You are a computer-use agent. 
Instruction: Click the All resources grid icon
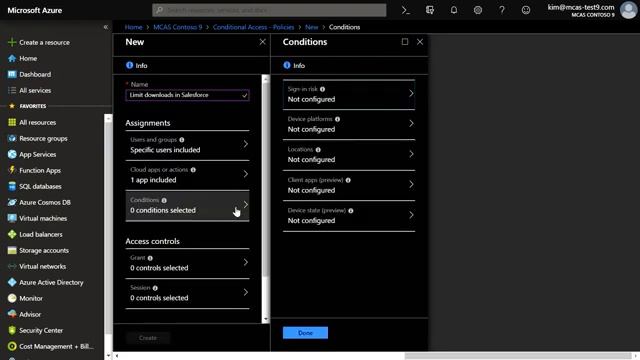[x=12, y=122]
